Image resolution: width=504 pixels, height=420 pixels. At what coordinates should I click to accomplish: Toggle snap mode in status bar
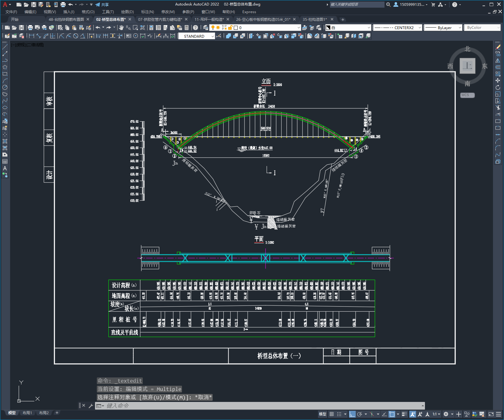(339, 414)
